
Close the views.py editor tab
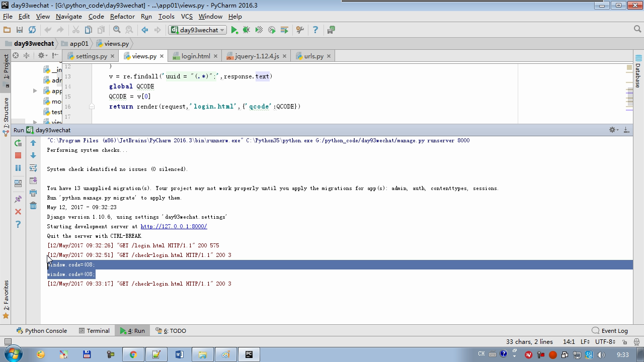click(162, 56)
